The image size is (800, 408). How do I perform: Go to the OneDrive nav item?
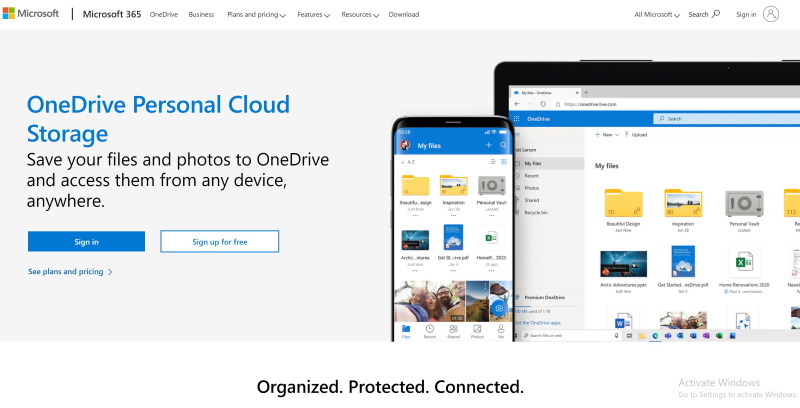pyautogui.click(x=164, y=14)
